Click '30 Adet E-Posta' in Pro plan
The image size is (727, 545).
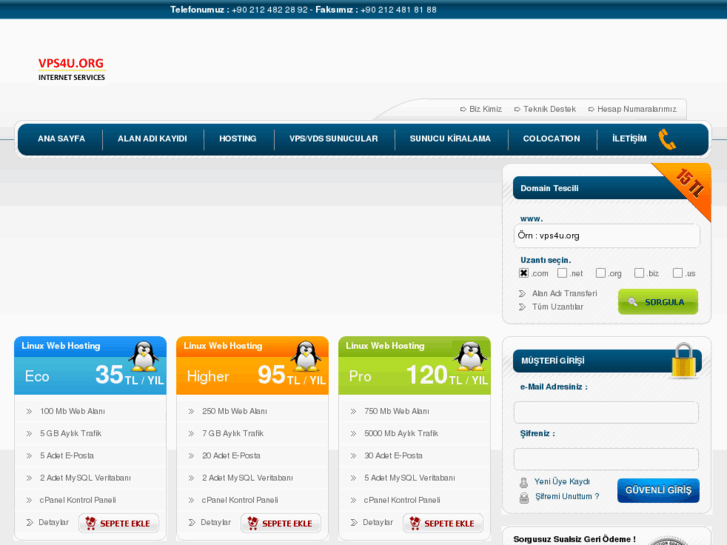393,456
